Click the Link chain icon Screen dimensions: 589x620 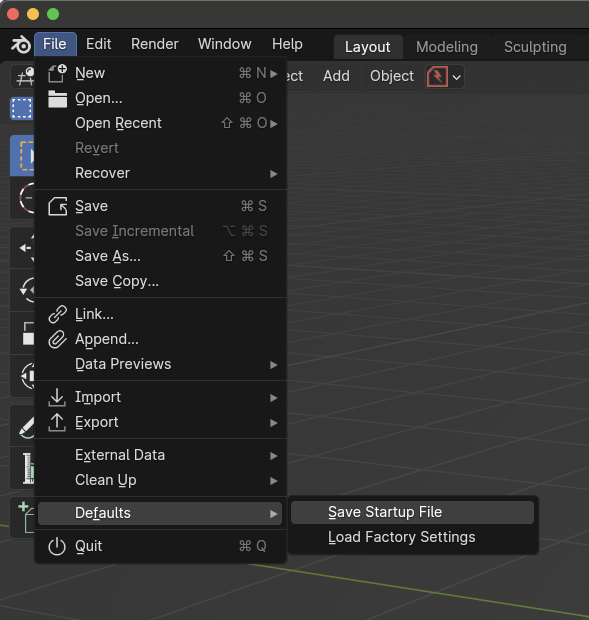(x=57, y=314)
